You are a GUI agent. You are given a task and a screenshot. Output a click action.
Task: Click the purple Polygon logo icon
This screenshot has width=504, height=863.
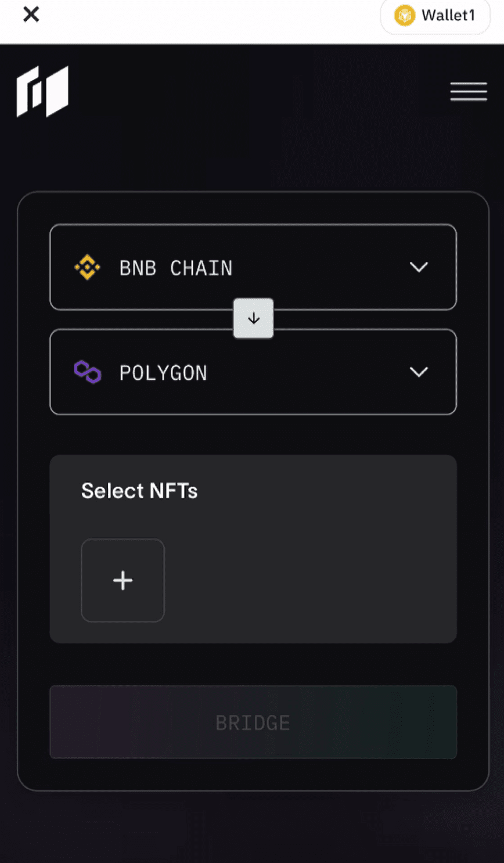(88, 372)
